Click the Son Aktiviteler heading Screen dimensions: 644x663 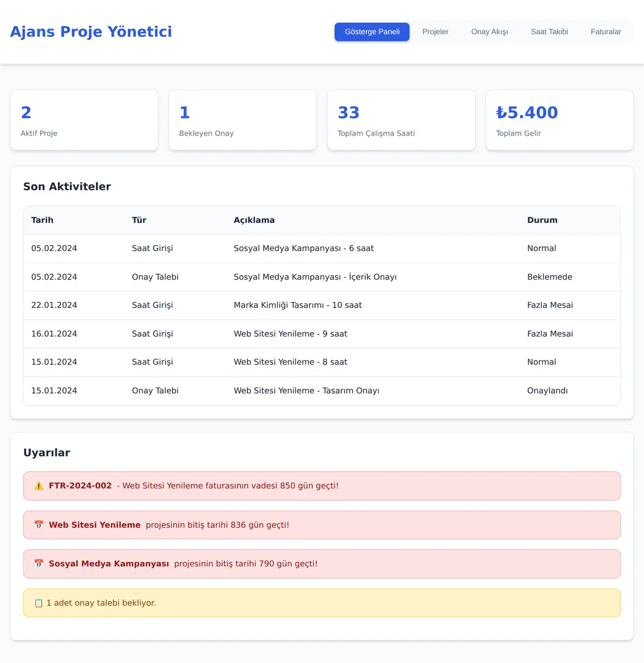(x=67, y=187)
